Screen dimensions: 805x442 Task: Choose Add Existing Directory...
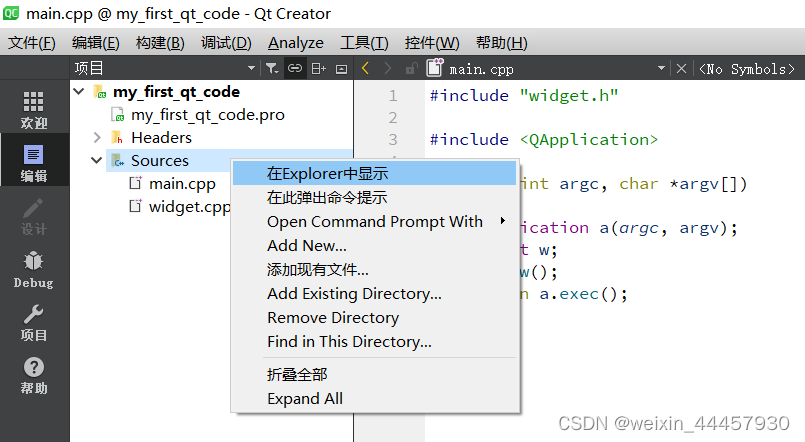tap(374, 294)
